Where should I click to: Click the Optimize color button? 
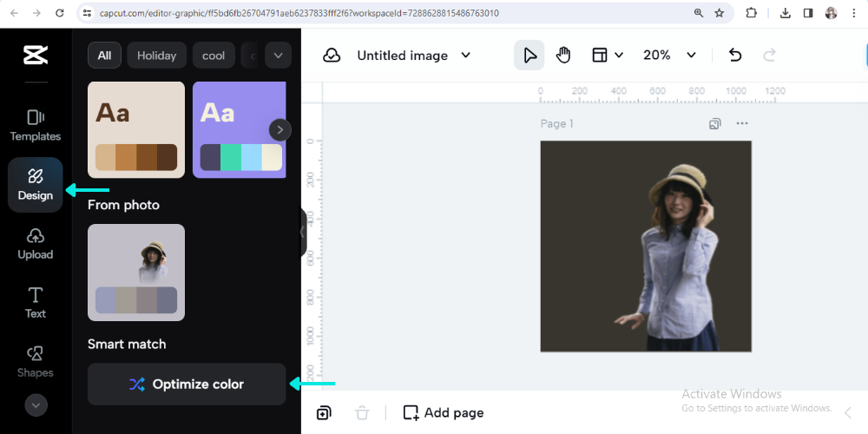187,385
